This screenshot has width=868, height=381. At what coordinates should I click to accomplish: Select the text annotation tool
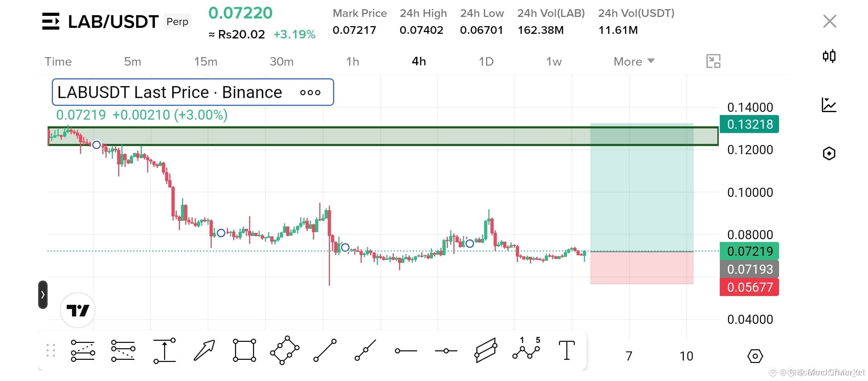coord(567,350)
